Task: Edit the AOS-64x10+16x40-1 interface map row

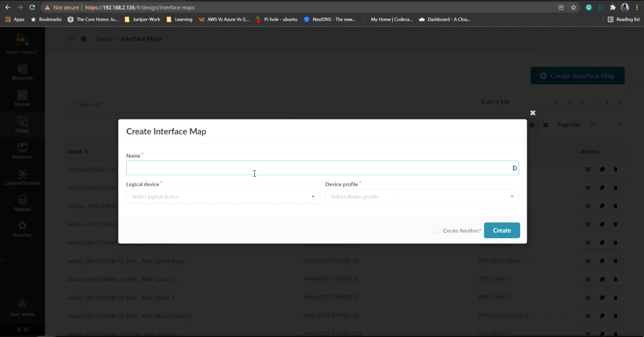Action: point(588,316)
